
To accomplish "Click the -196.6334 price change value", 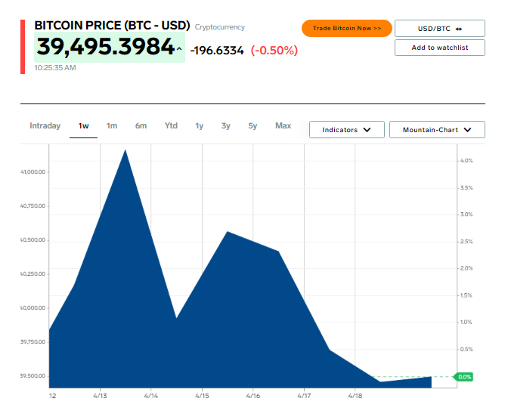I will point(217,51).
